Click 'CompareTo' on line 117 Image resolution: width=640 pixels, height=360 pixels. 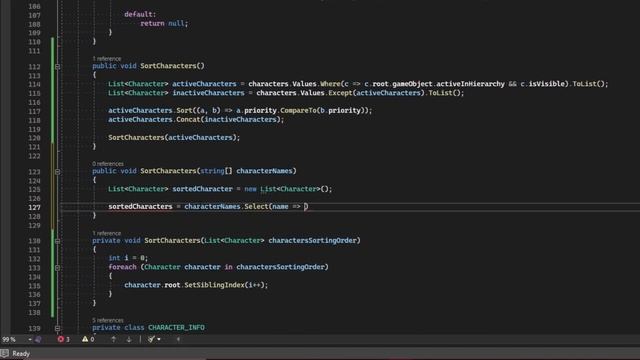pos(298,110)
